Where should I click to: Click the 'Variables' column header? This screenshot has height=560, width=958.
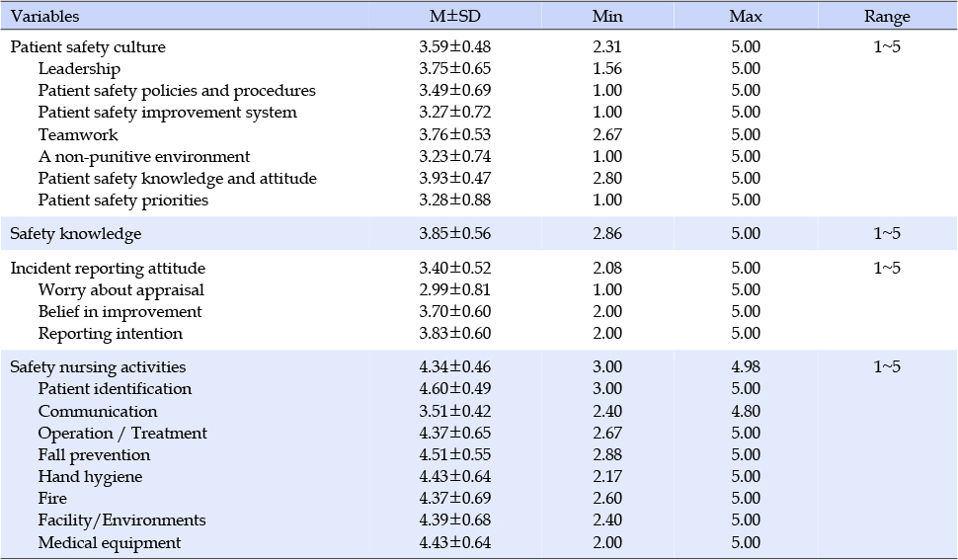(44, 16)
